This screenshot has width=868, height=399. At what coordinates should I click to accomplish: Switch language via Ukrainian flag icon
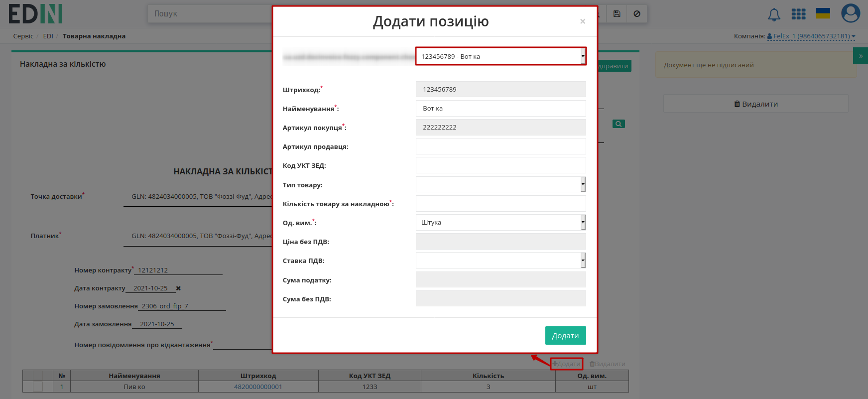[x=823, y=13]
